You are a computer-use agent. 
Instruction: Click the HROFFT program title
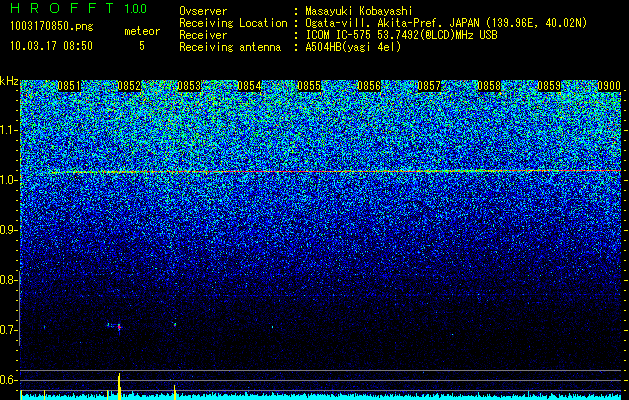pos(62,8)
